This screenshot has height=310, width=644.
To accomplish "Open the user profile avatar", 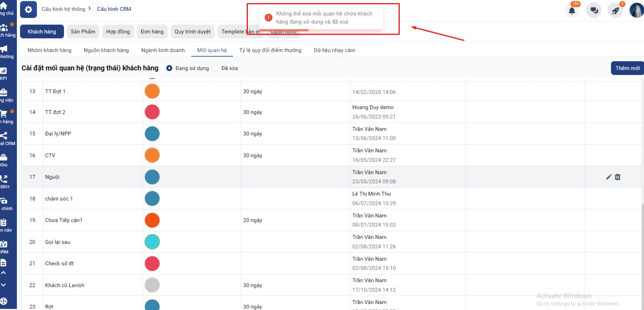I will (x=636, y=10).
